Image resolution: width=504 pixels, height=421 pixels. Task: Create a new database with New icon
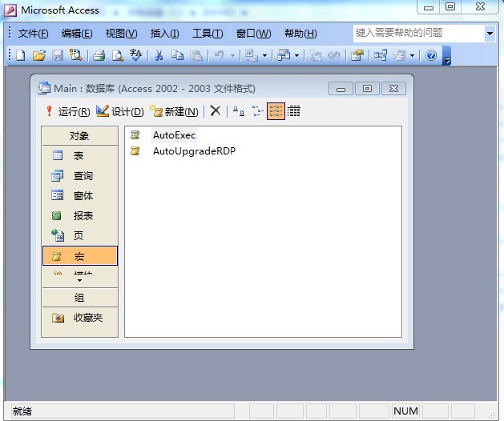click(21, 55)
